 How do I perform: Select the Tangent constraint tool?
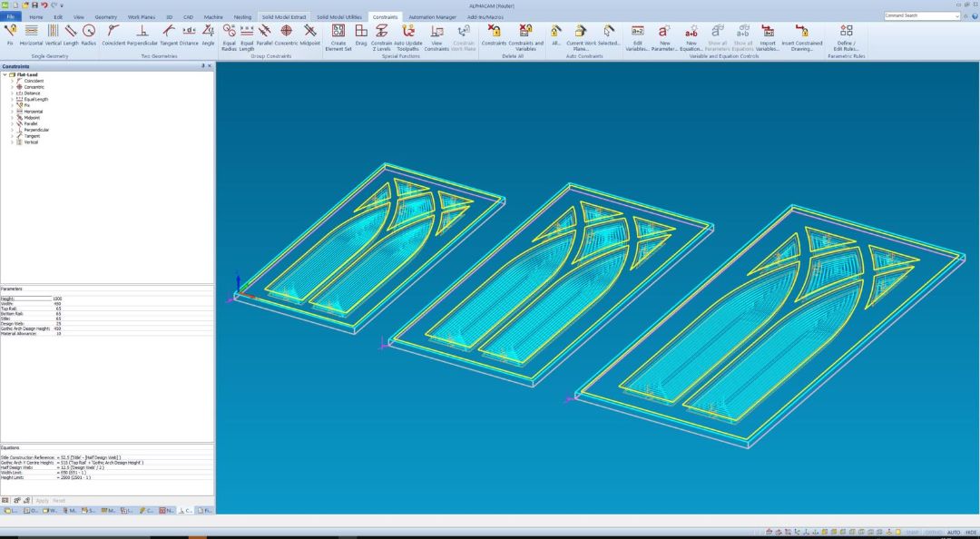[169, 35]
